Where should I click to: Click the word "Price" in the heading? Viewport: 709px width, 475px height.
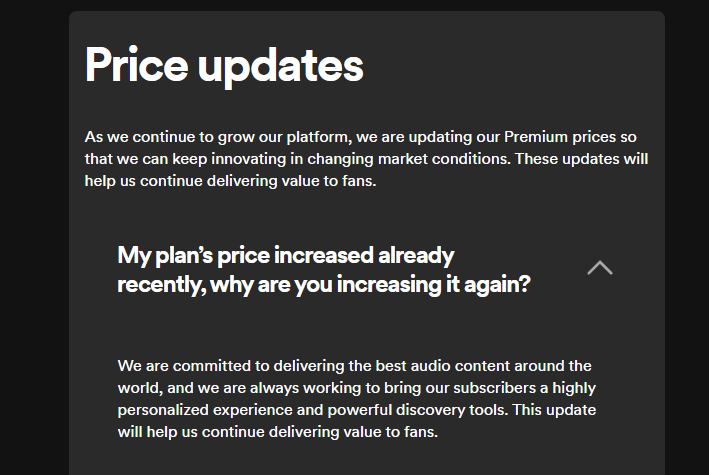(136, 64)
